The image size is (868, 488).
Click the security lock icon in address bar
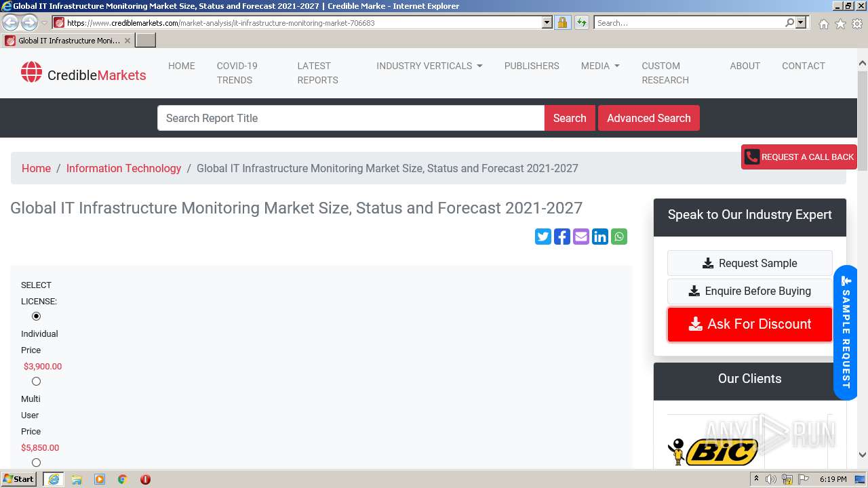point(562,22)
